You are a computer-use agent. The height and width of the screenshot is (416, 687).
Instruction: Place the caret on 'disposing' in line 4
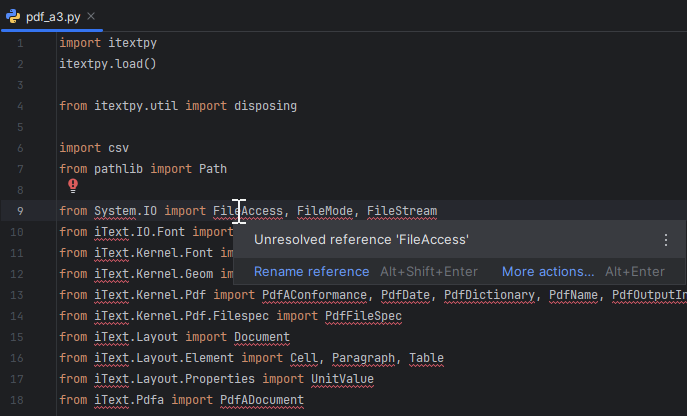tap(265, 106)
